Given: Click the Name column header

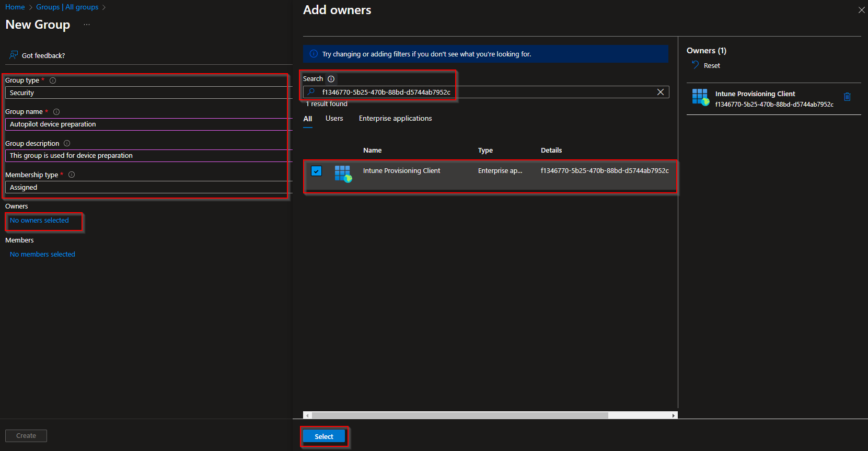Looking at the screenshot, I should 372,151.
